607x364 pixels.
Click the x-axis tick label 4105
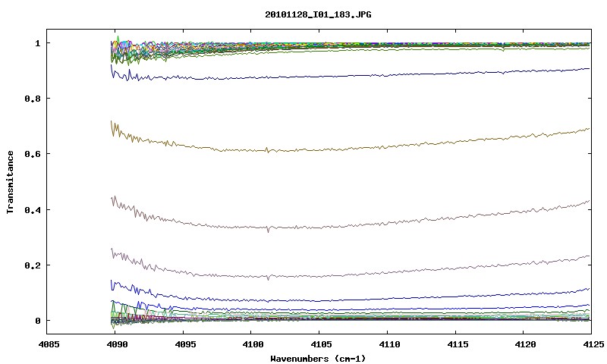tap(321, 344)
